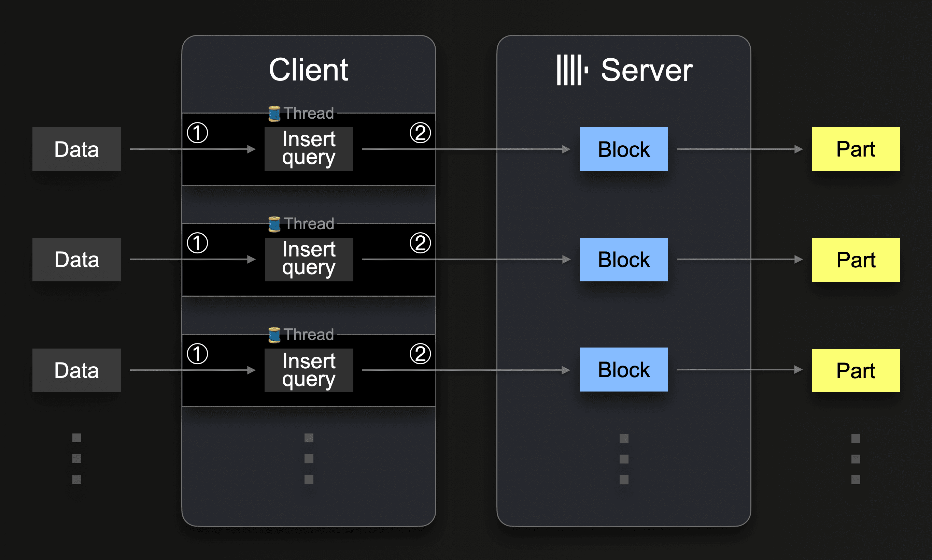Click the top Data box
The image size is (932, 560).
point(77,149)
